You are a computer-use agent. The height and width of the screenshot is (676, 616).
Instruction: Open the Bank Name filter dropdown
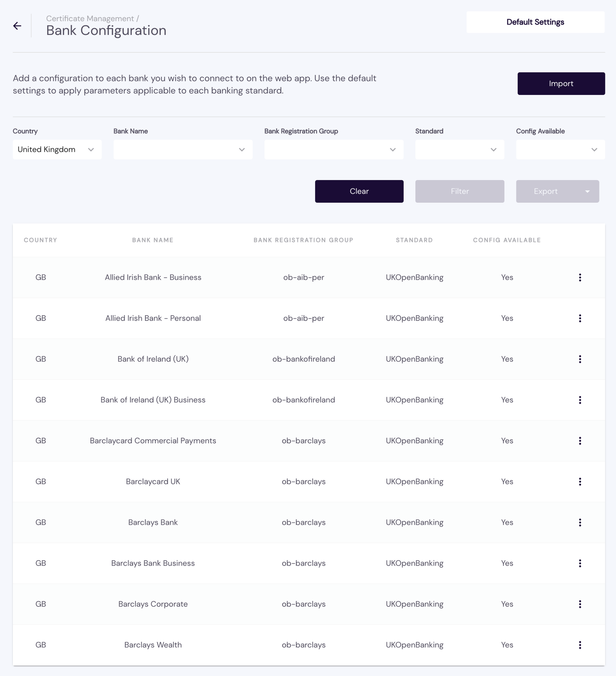(x=183, y=150)
